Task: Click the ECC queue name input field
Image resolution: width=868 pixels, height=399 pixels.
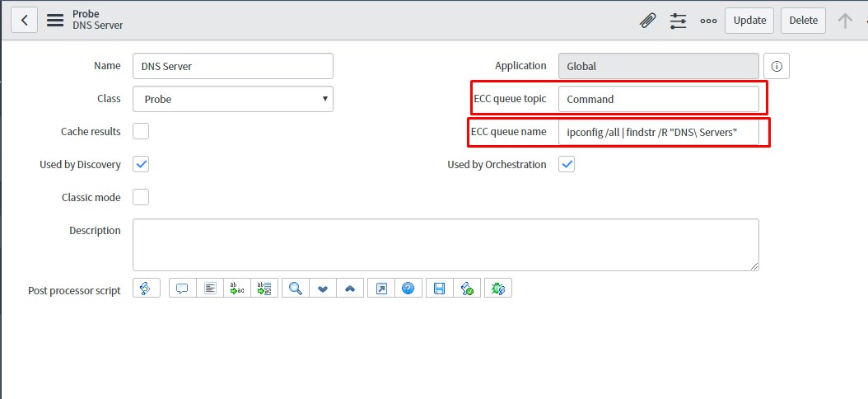Action: (x=658, y=132)
